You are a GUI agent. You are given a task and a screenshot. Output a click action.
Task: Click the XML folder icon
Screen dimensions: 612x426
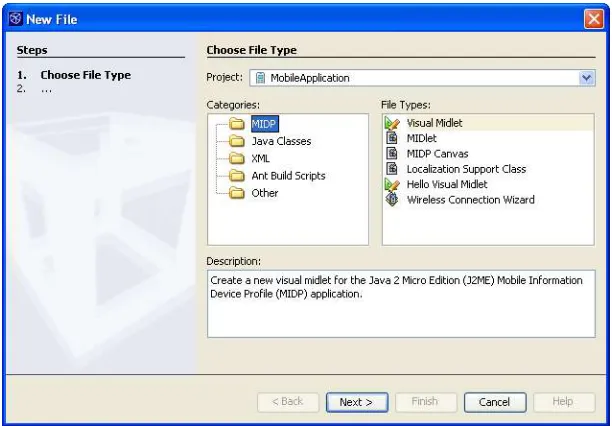click(x=237, y=158)
